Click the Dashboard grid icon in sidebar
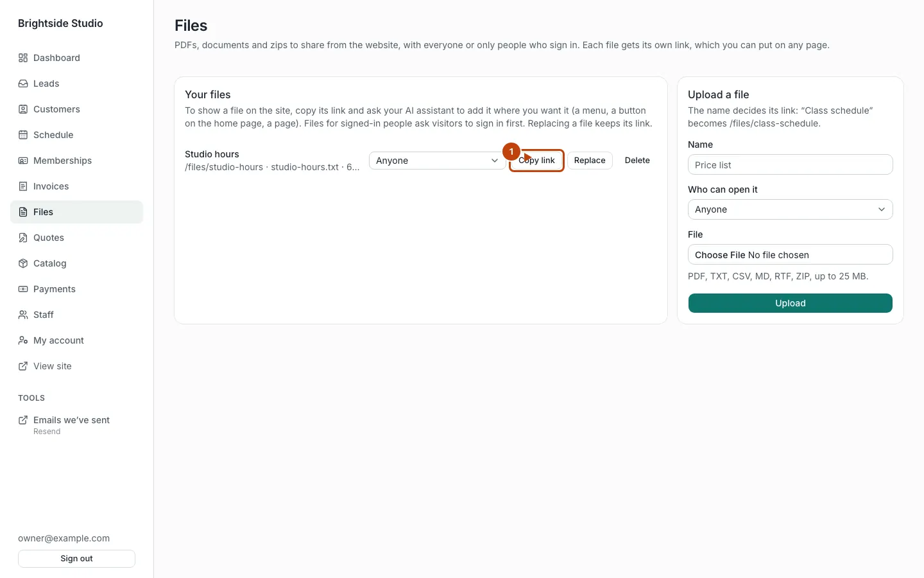The height and width of the screenshot is (578, 924). point(23,58)
